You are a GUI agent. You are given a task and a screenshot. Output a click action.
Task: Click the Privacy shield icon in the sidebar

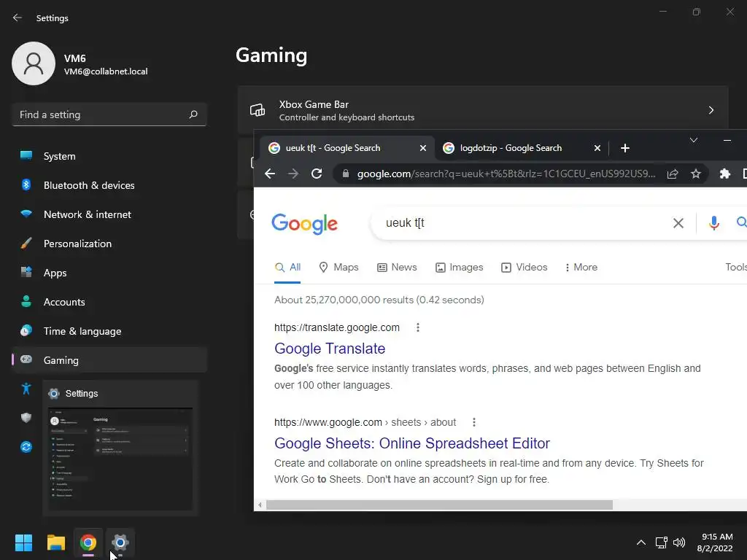pyautogui.click(x=26, y=418)
